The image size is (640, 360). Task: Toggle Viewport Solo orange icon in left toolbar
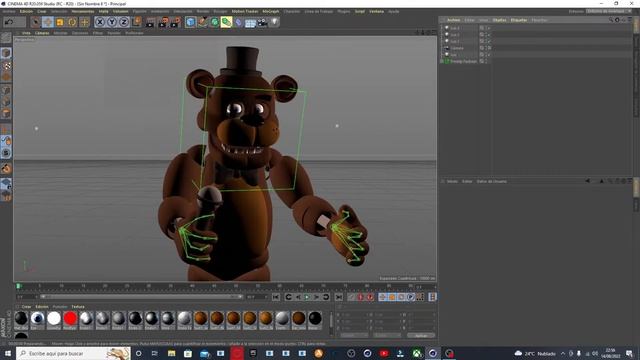pyautogui.click(x=6, y=168)
